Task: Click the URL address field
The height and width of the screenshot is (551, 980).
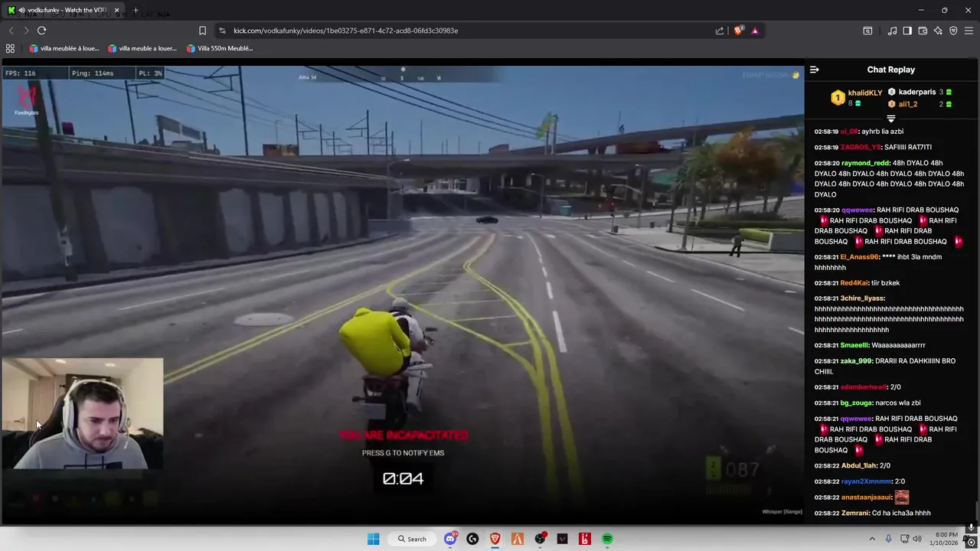Action: [467, 31]
